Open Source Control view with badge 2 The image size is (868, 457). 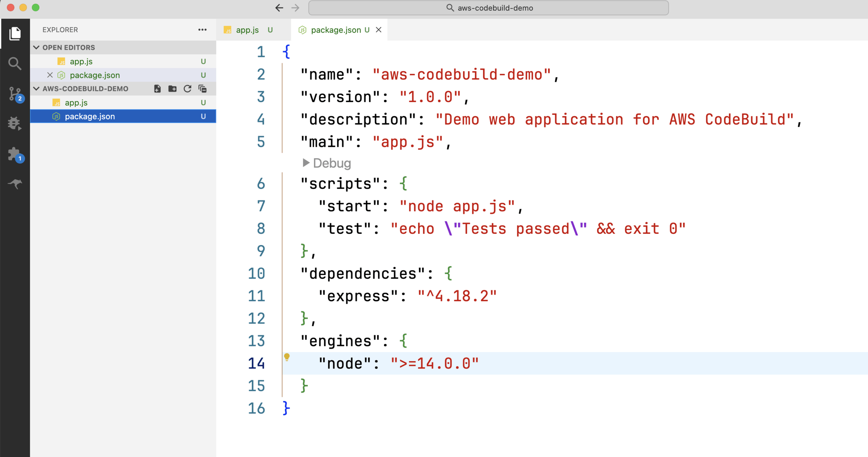point(15,94)
